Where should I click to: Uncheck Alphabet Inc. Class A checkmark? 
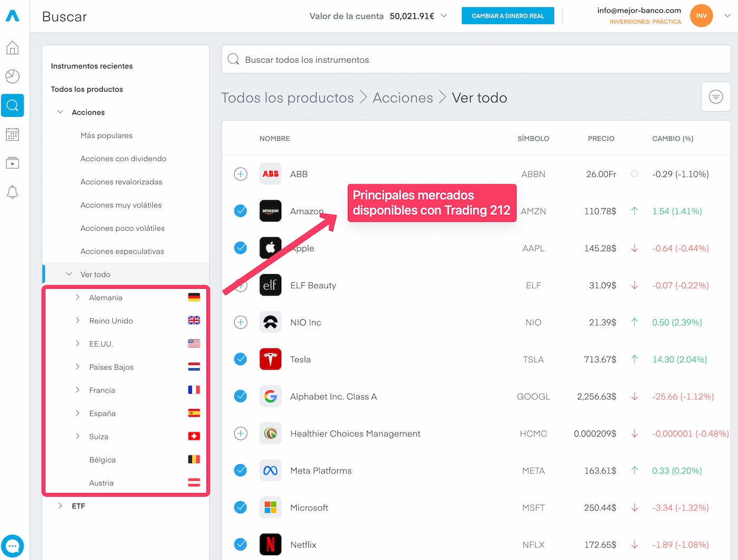pyautogui.click(x=240, y=396)
